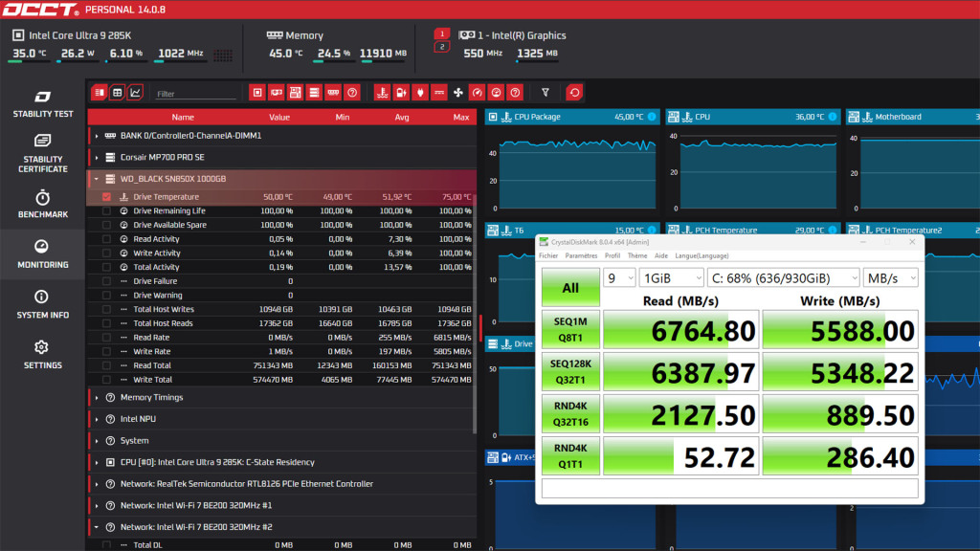Image resolution: width=980 pixels, height=551 pixels.
Task: Open the Profil menu in CrystalDiskMark
Action: 612,255
